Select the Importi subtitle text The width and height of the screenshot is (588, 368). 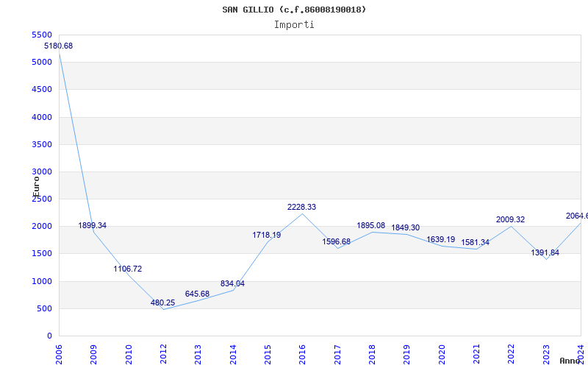(x=294, y=24)
